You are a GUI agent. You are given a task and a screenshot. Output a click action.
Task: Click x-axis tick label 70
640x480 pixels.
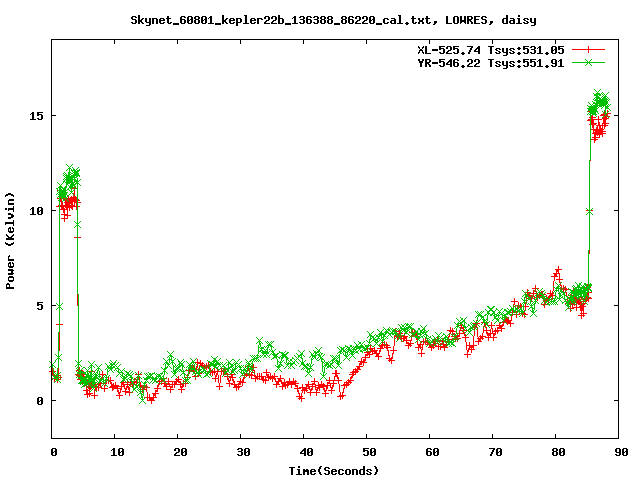coord(495,452)
